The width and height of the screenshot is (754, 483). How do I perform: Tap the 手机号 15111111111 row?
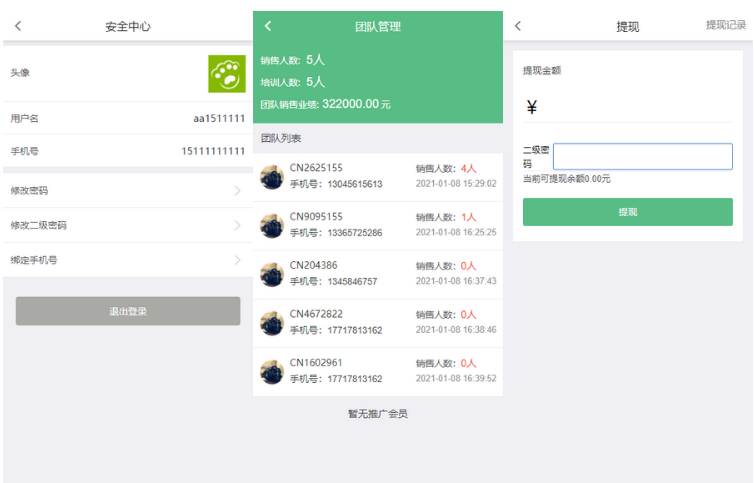[127, 151]
